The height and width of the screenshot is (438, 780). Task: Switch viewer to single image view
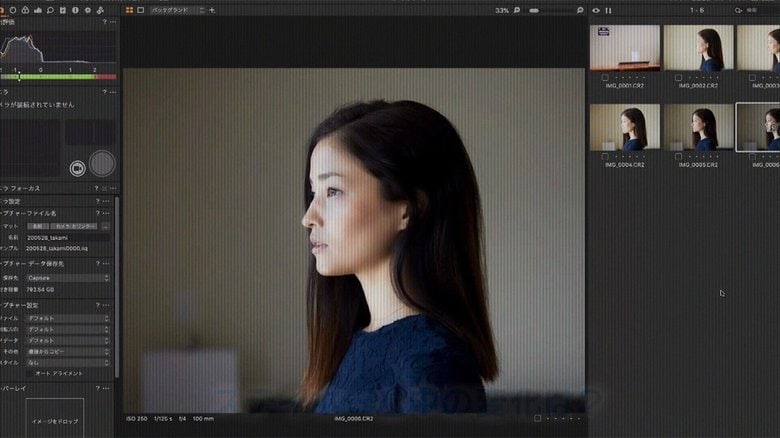[x=141, y=10]
